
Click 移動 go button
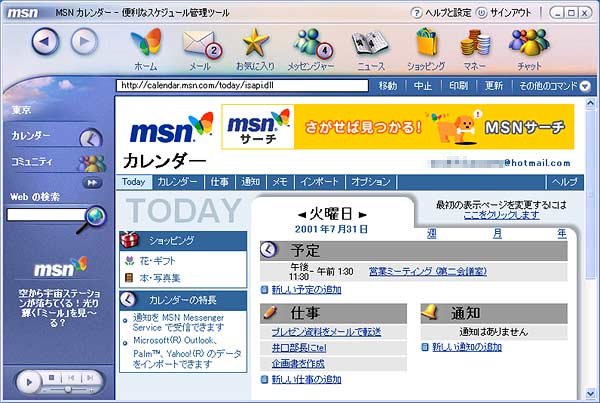click(x=388, y=86)
